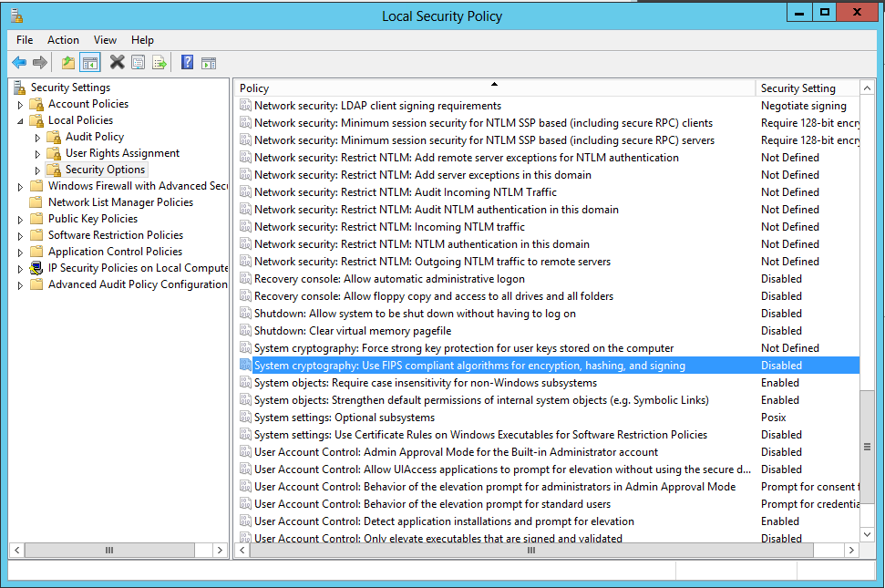This screenshot has height=588, width=885.
Task: Select System objects: Require case insensitivity policy
Action: [426, 383]
